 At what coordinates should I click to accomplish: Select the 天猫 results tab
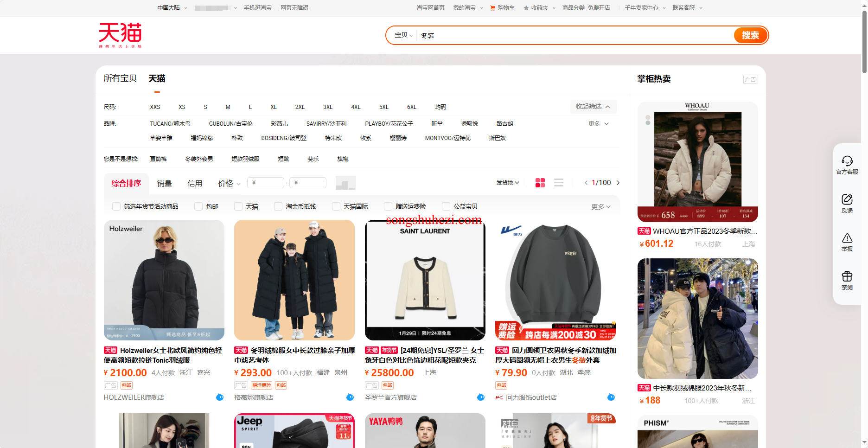pos(157,78)
